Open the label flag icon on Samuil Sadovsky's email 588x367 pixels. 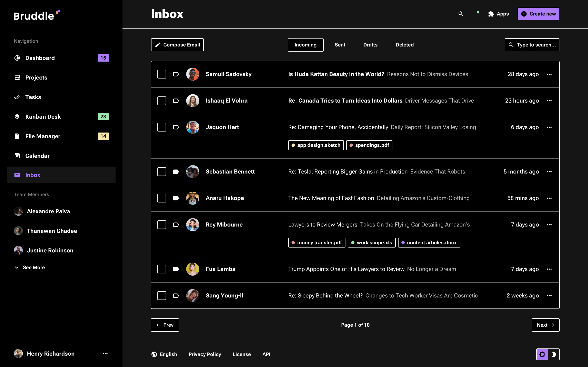pos(176,74)
